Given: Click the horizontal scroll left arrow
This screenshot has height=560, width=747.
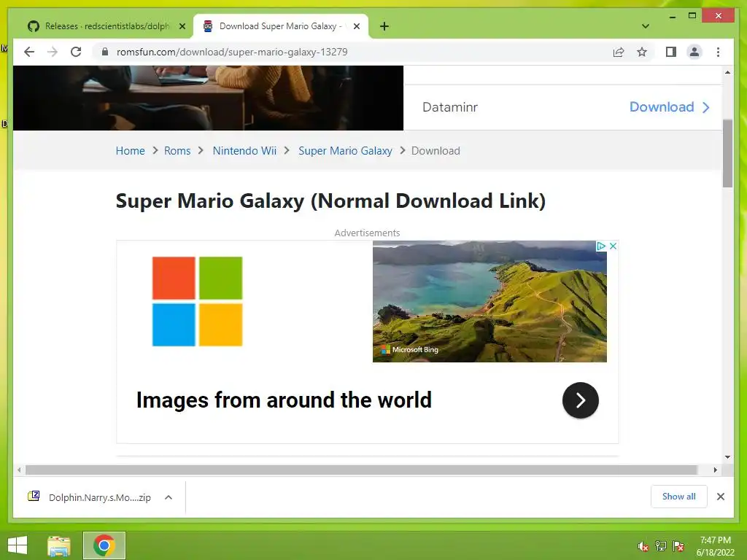Looking at the screenshot, I should 19,470.
